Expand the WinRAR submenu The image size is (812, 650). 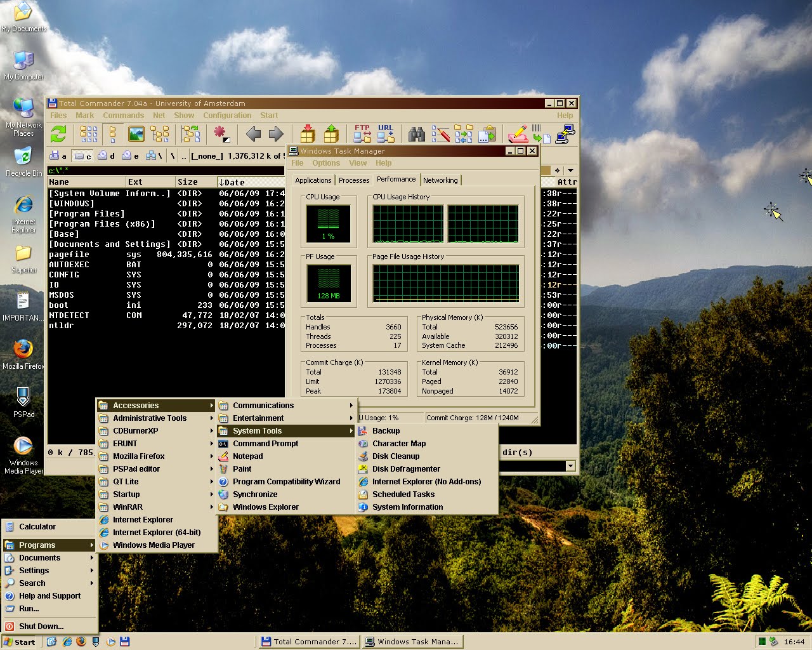(x=157, y=507)
